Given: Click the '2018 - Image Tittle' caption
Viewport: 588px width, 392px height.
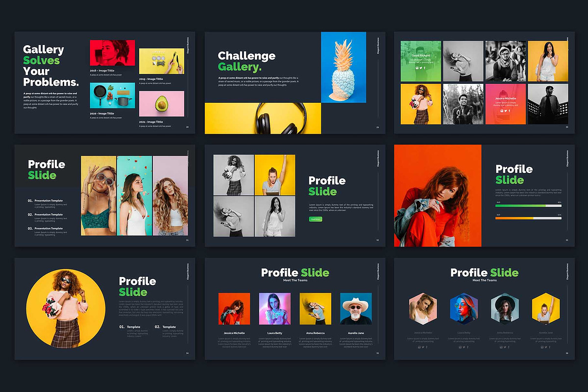Looking at the screenshot, I should click(x=102, y=71).
